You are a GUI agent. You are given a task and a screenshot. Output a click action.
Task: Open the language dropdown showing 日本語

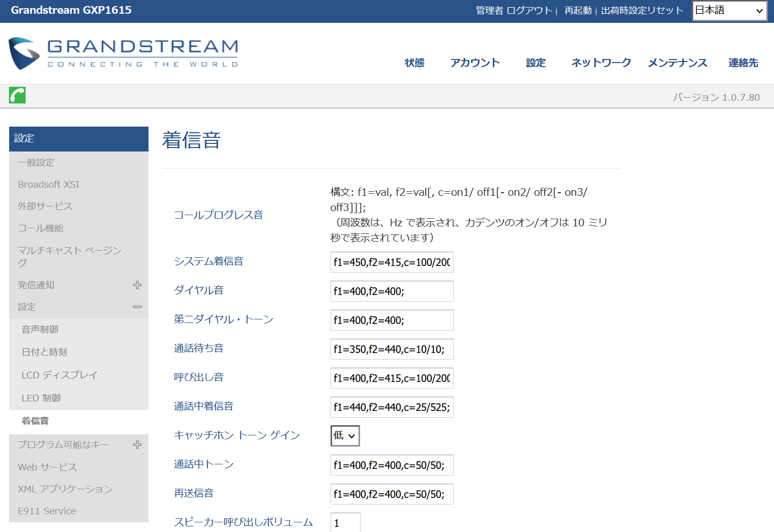pos(729,11)
